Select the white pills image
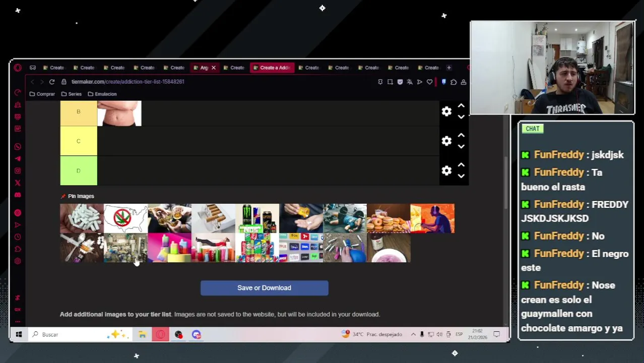Image resolution: width=644 pixels, height=363 pixels. [x=82, y=218]
